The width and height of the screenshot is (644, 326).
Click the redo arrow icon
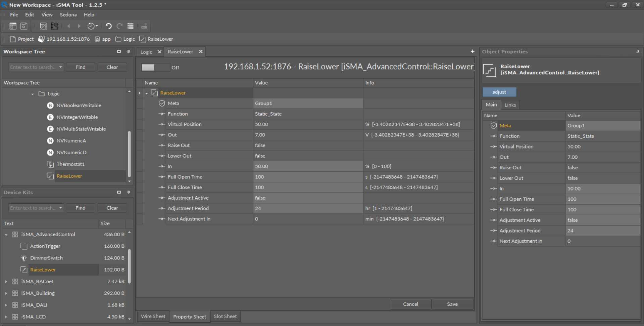pyautogui.click(x=119, y=26)
